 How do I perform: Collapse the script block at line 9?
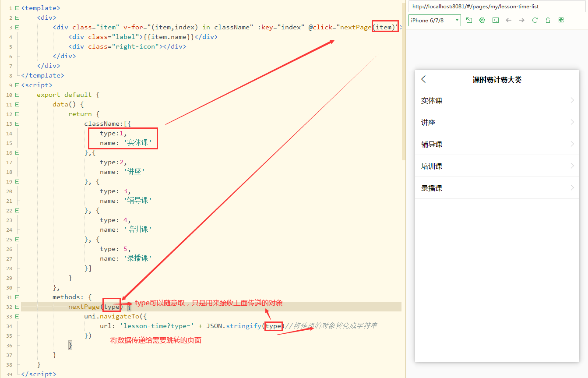pos(17,85)
